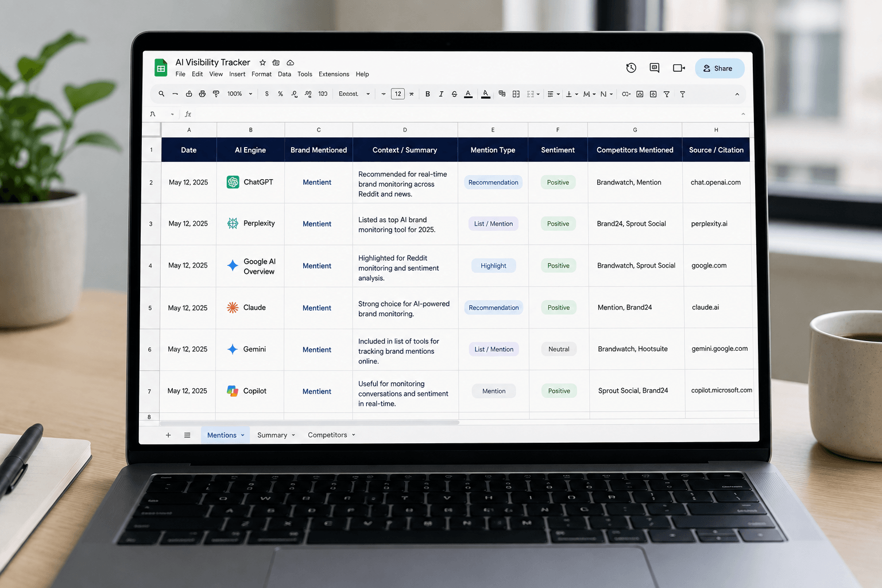Open horizontal align dropdown
Viewport: 882px width, 588px height.
(554, 94)
